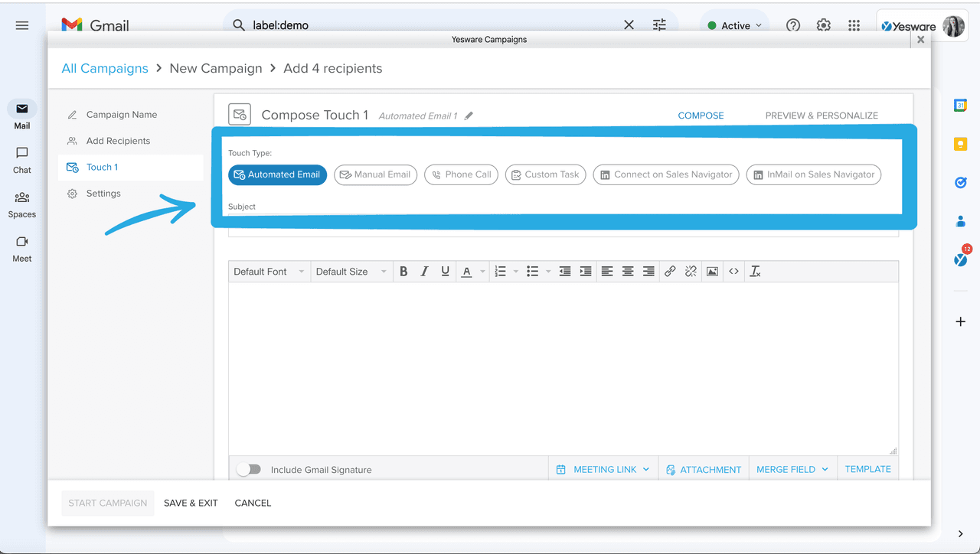The image size is (980, 554).
Task: Open Gmail settings gear icon
Action: click(x=824, y=25)
